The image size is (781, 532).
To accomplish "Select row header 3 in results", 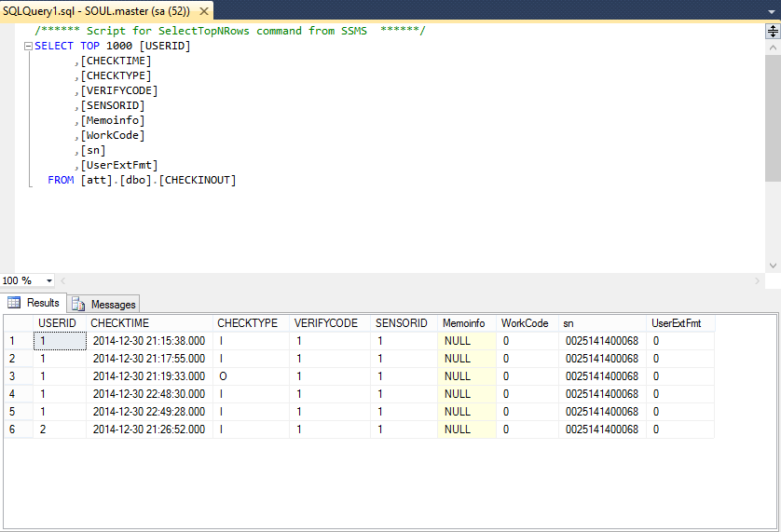I will pyautogui.click(x=19, y=376).
